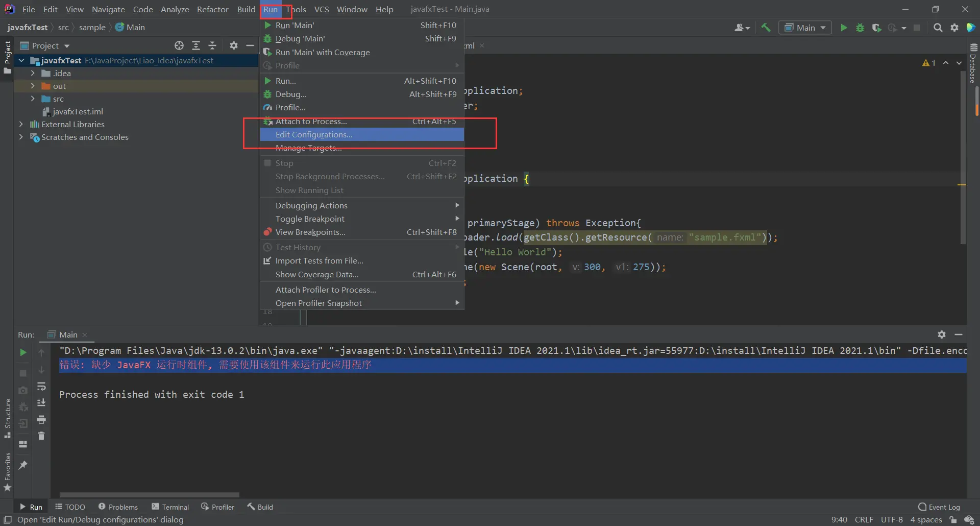The width and height of the screenshot is (980, 526).
Task: Open the Main run configuration dropdown
Action: coord(805,28)
